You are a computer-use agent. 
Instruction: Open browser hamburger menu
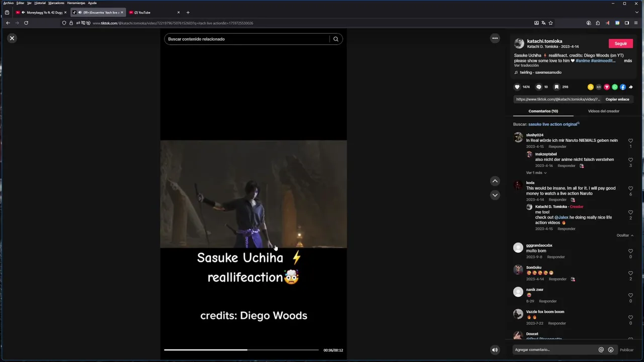pos(636,23)
